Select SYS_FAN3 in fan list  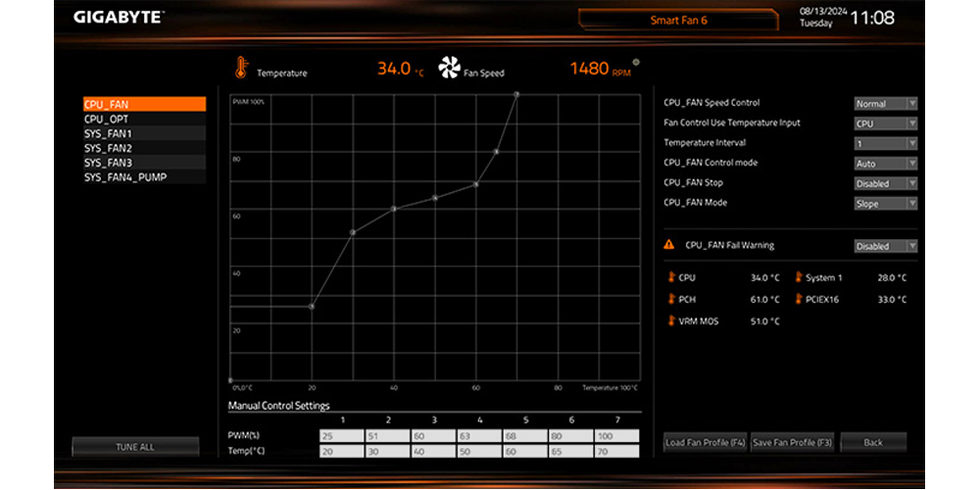tap(144, 163)
